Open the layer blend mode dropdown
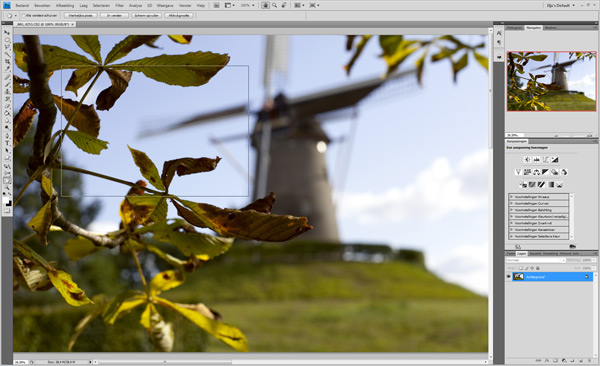The image size is (600, 366). (x=536, y=260)
